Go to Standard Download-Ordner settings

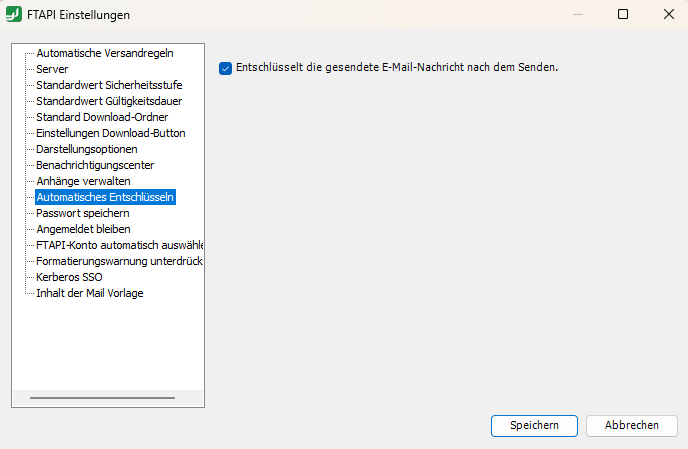tap(102, 117)
